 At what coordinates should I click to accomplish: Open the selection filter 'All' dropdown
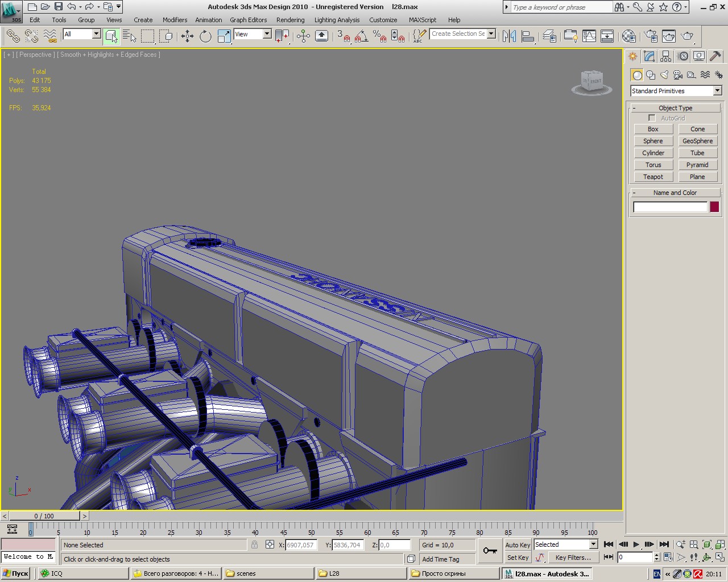click(81, 34)
